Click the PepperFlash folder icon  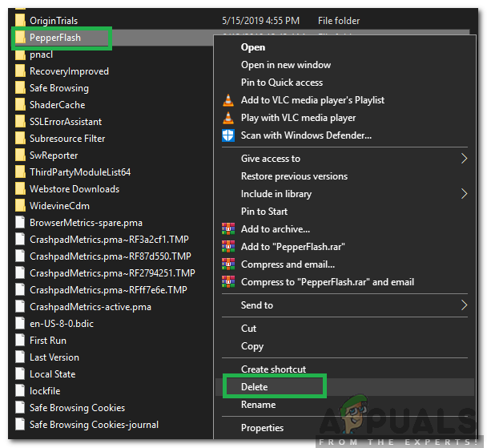click(x=20, y=38)
